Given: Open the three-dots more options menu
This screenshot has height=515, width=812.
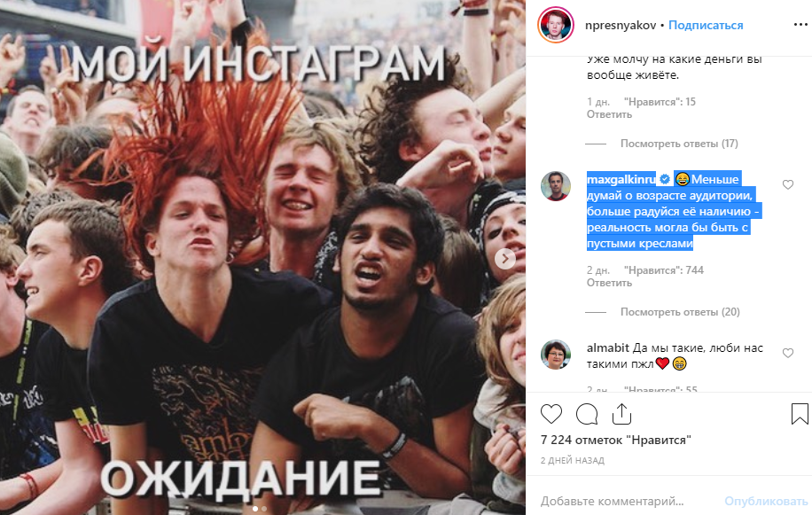Looking at the screenshot, I should 800,25.
